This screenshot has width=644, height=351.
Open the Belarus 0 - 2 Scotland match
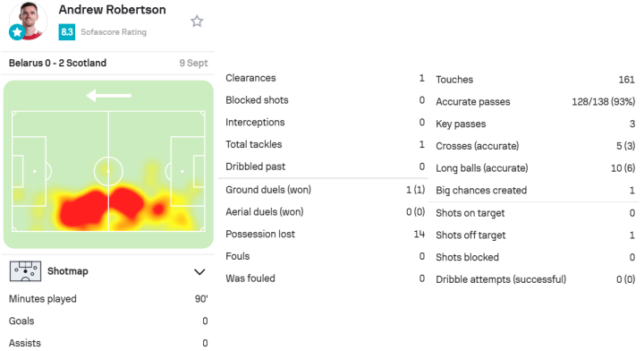point(57,63)
